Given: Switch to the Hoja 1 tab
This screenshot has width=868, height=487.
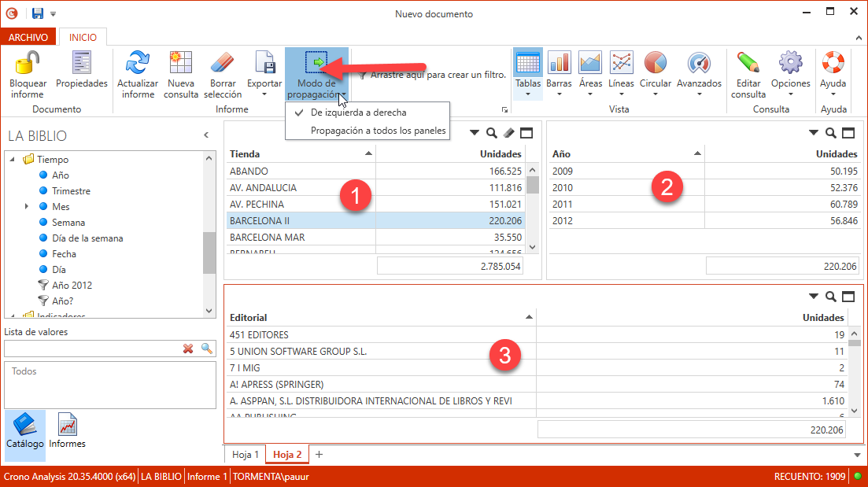Looking at the screenshot, I should [245, 455].
